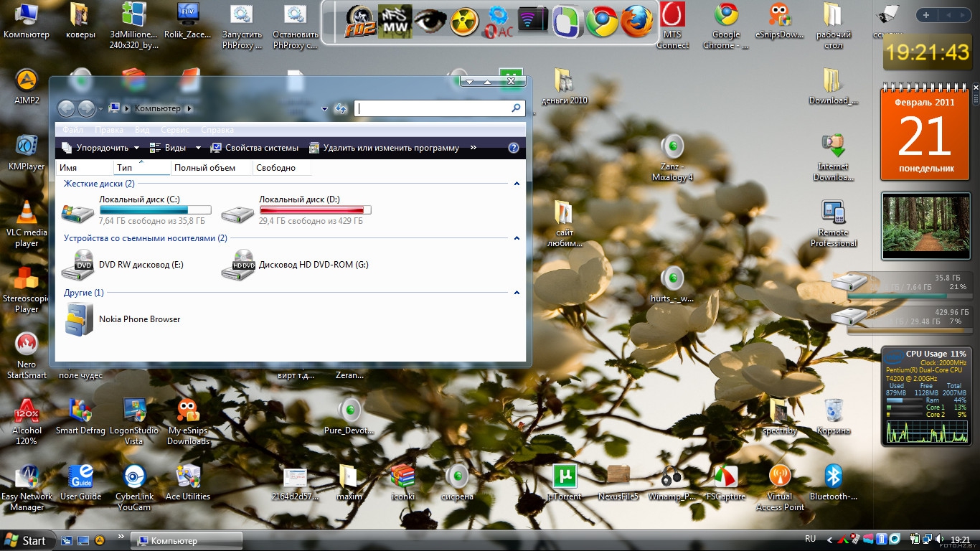This screenshot has height=551, width=980.
Task: Launch NFS MW from the top dock
Action: pos(395,22)
